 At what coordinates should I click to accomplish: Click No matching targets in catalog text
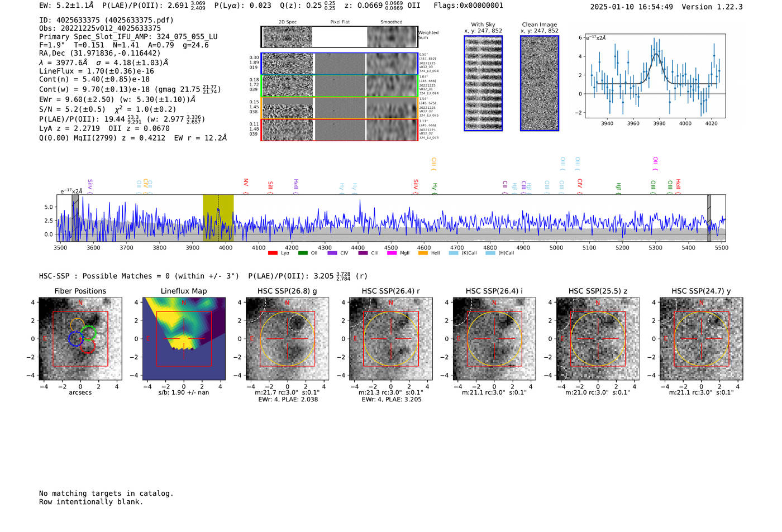[x=106, y=493]
